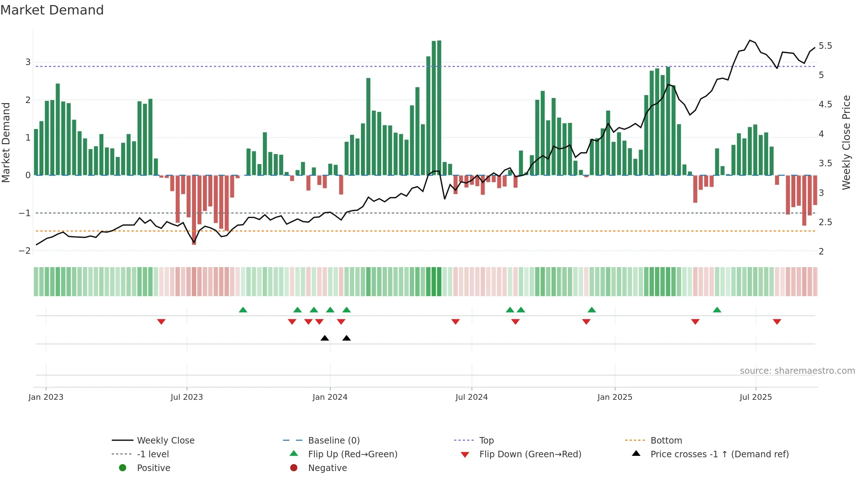868x488 pixels.
Task: Click the green Flip Up legend triangle
Action: coord(294,453)
